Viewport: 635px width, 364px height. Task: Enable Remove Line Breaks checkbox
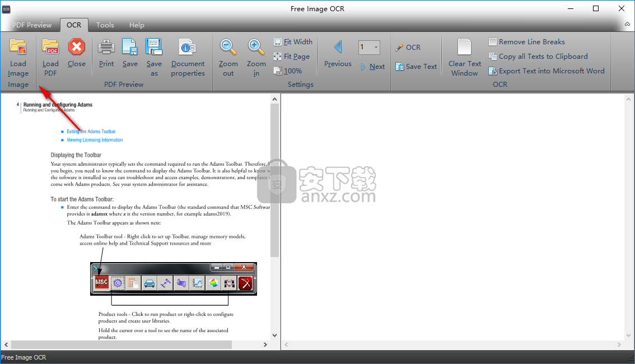pyautogui.click(x=492, y=41)
